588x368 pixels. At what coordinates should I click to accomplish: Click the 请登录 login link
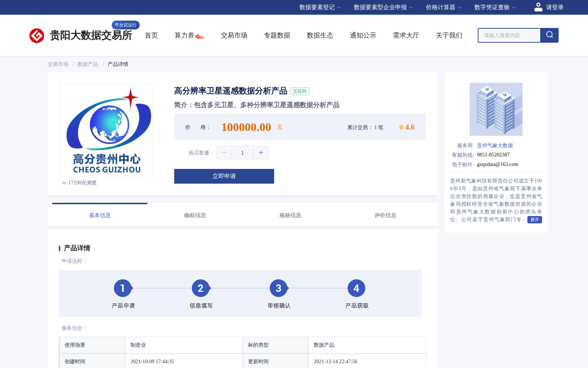coord(555,7)
